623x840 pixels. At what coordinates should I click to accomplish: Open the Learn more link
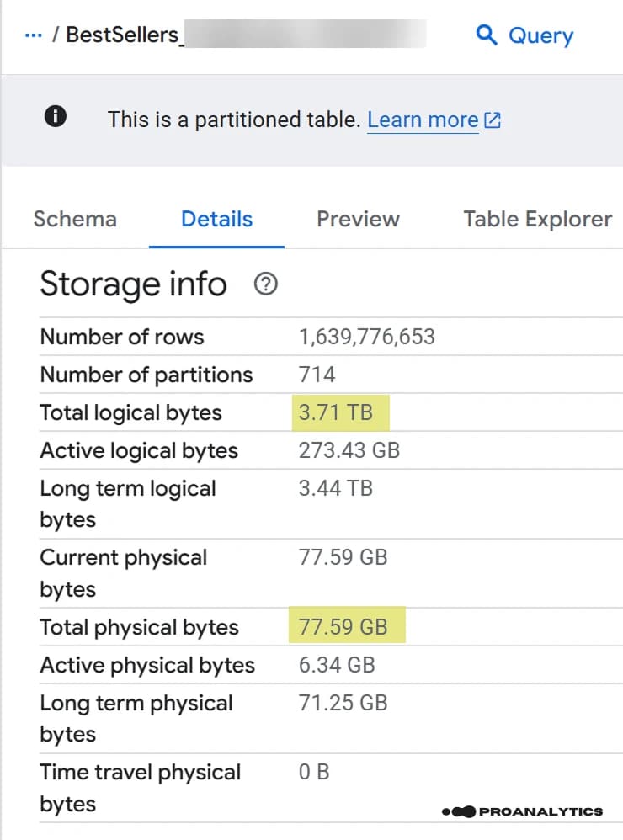pyautogui.click(x=423, y=120)
